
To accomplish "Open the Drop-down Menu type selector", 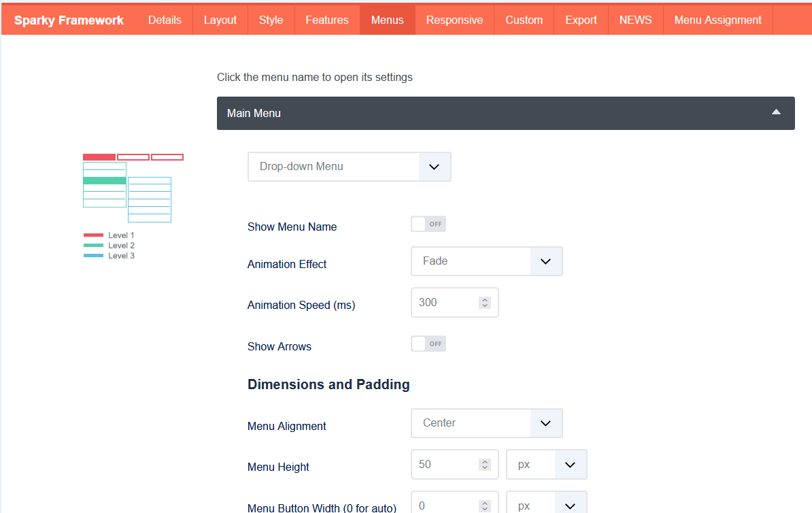I will 349,167.
